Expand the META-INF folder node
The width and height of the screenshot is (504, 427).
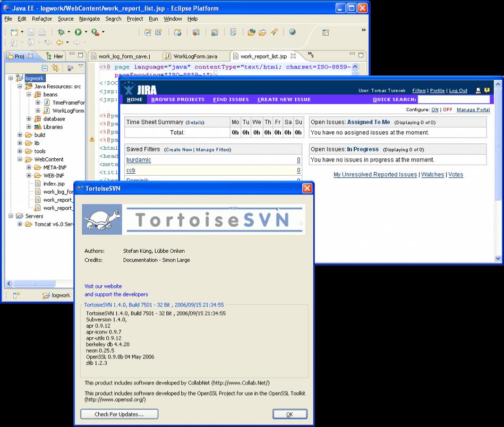coord(29,167)
